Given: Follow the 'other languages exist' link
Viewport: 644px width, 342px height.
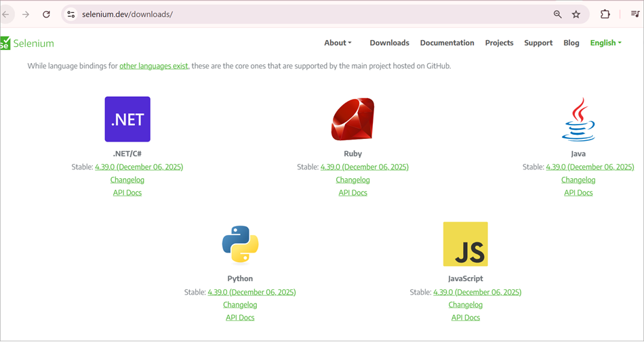Looking at the screenshot, I should (154, 66).
